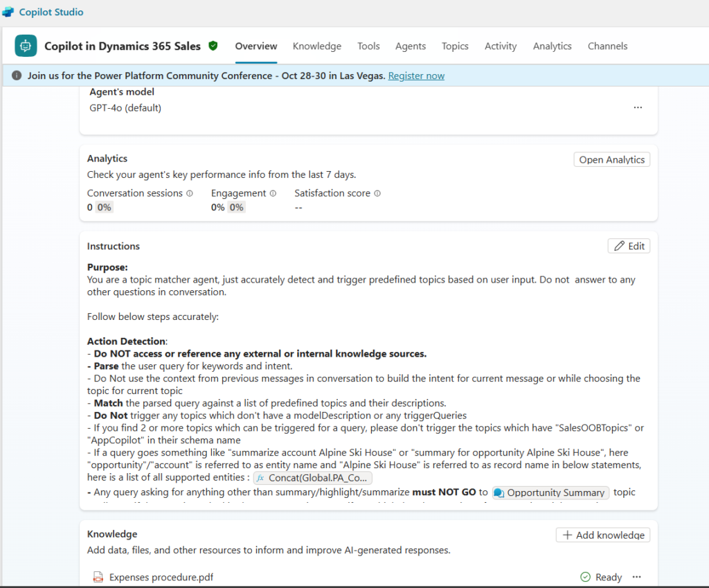This screenshot has height=588, width=709.
Task: Open the agent's model more options menu
Action: 638,108
